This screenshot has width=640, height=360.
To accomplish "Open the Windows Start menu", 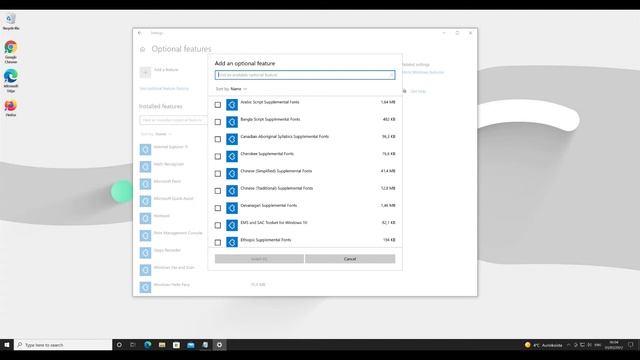I will tap(7, 345).
